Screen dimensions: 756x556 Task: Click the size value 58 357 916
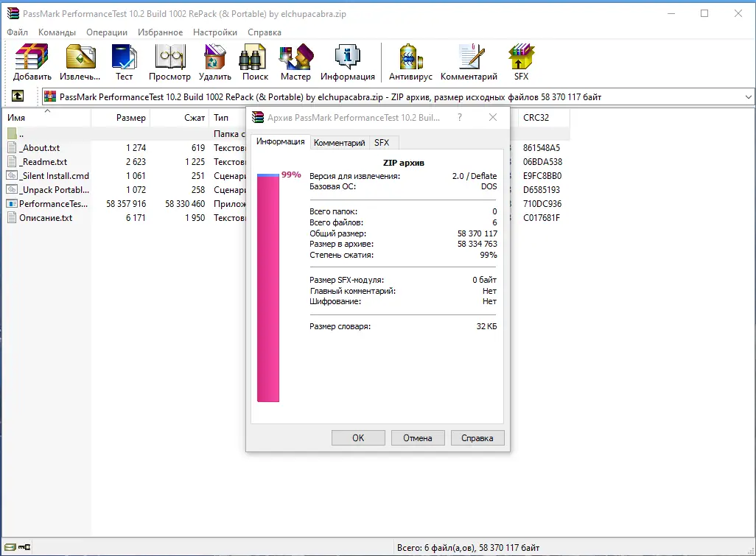(x=126, y=204)
